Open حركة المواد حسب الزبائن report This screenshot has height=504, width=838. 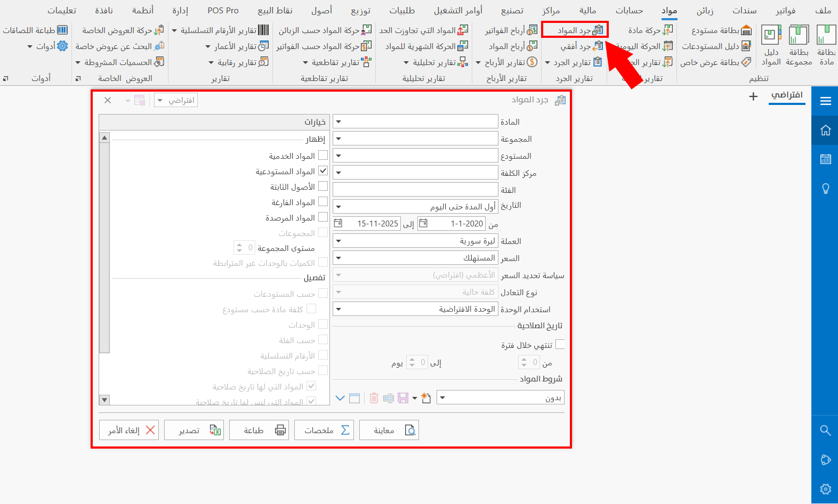coord(325,30)
